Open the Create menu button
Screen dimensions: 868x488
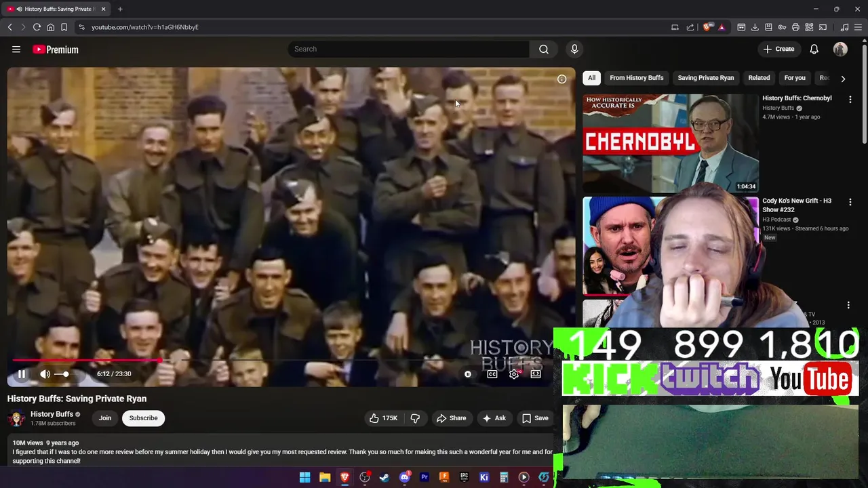point(778,49)
